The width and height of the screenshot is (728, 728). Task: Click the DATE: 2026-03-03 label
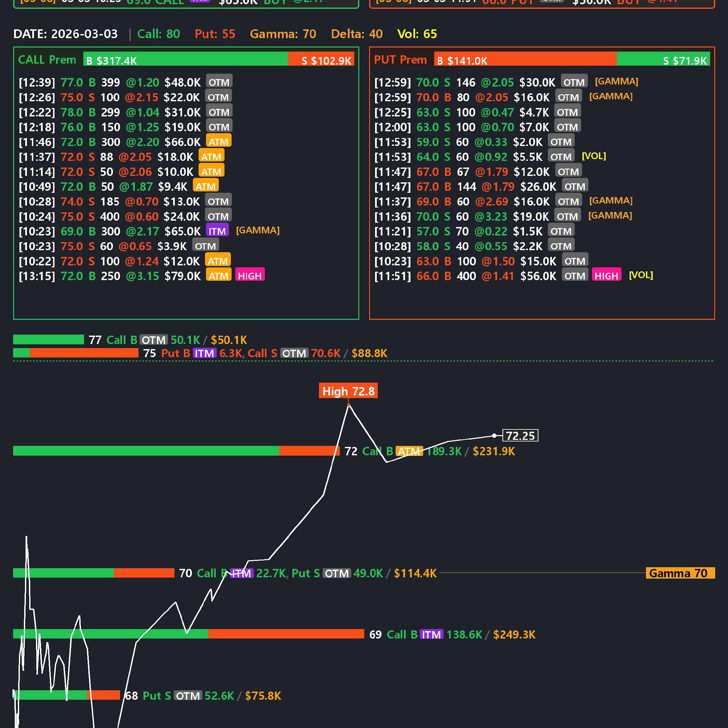pos(65,34)
